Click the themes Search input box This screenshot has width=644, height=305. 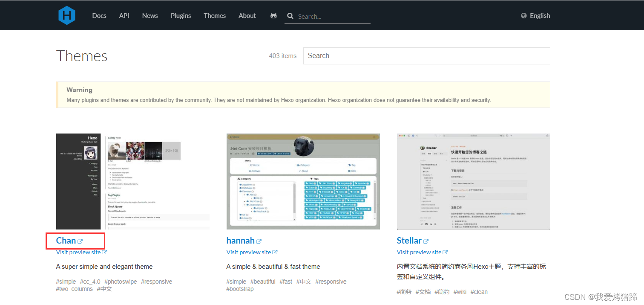coord(426,56)
